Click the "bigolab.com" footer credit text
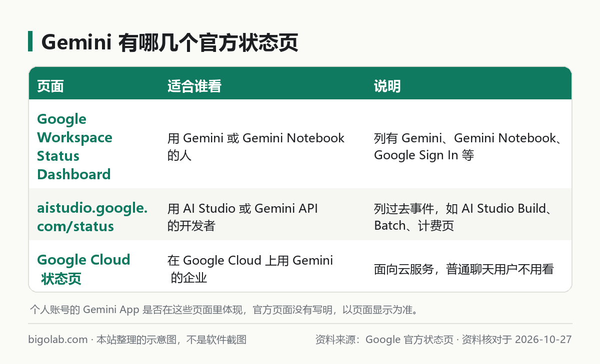 (x=58, y=340)
